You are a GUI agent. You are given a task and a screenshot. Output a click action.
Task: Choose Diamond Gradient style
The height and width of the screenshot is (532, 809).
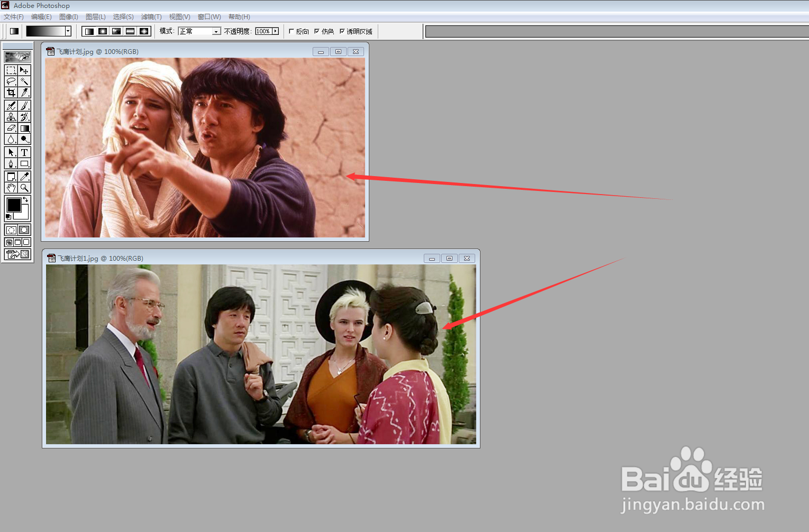click(x=144, y=31)
